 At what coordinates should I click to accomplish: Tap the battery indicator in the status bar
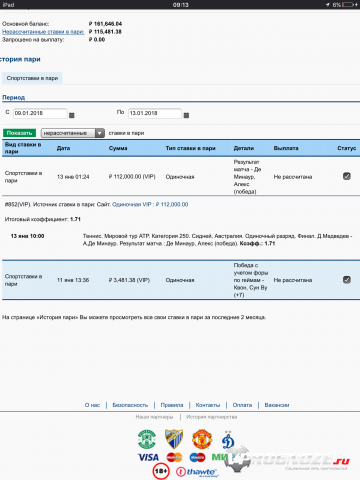coord(349,5)
